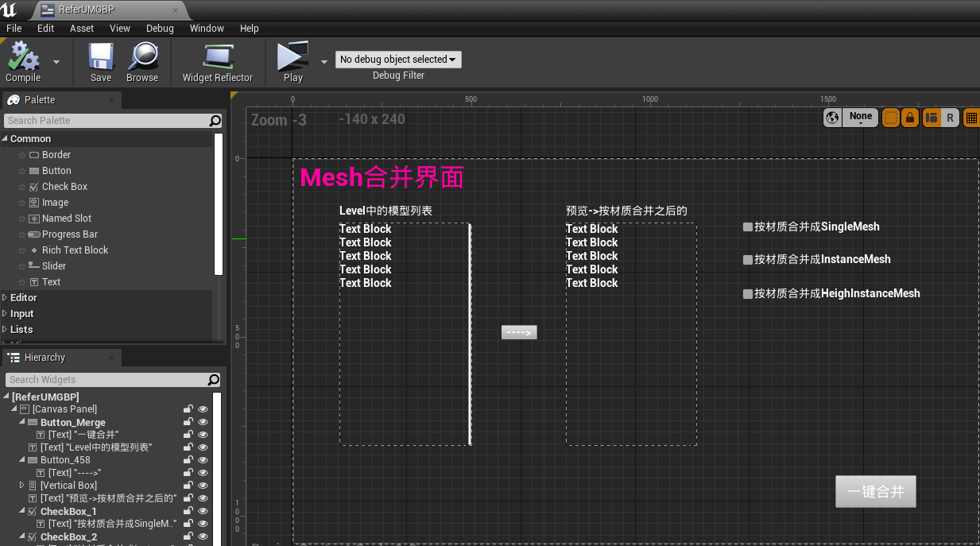Viewport: 980px width, 546px height.
Task: Click the lock outline safe zone icon
Action: click(910, 117)
